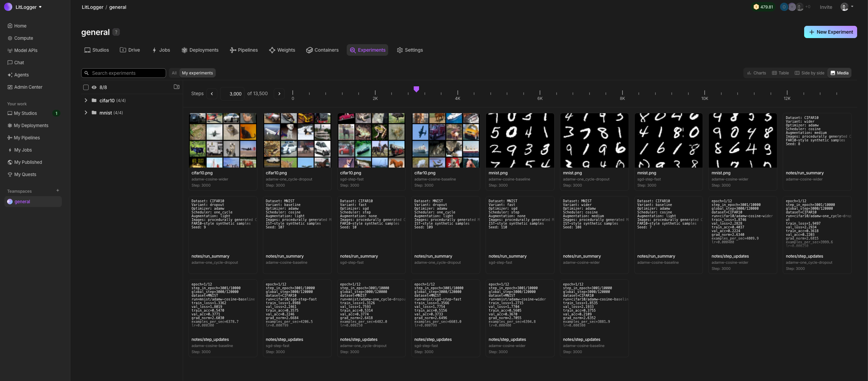Screen dimensions: 868x381
Task: Click the purple step marker on the timeline
Action: [x=416, y=89]
